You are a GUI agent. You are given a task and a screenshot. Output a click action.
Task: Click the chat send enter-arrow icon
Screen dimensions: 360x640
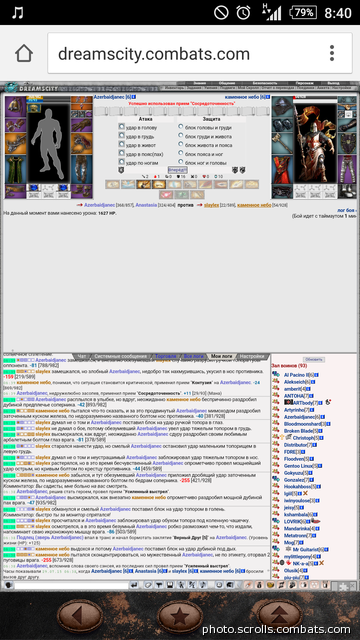pos(134,585)
